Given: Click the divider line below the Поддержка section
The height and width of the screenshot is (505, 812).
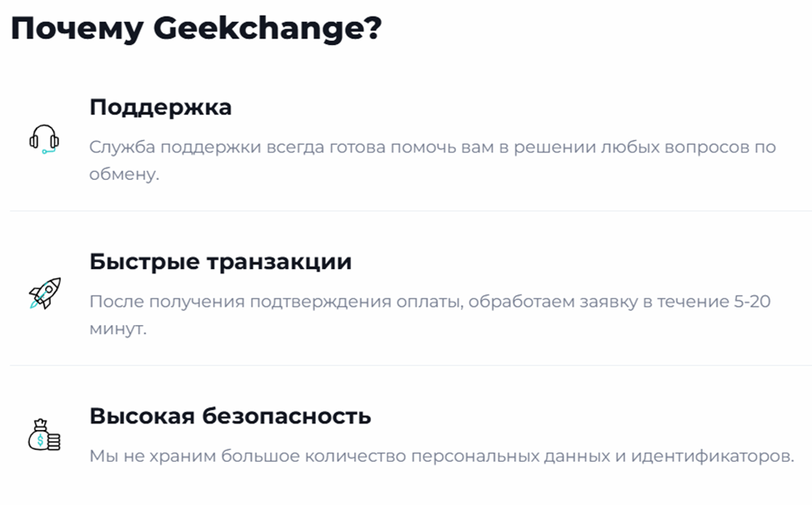Looking at the screenshot, I should 409,211.
